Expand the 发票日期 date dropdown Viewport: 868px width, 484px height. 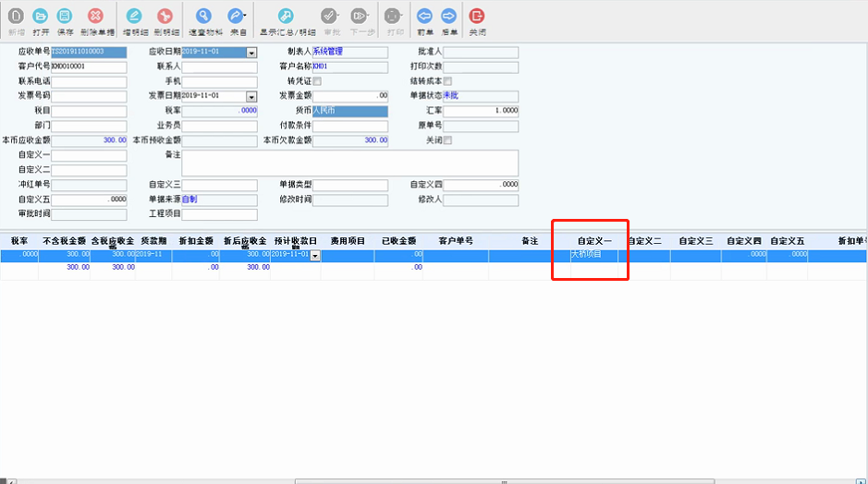(251, 96)
